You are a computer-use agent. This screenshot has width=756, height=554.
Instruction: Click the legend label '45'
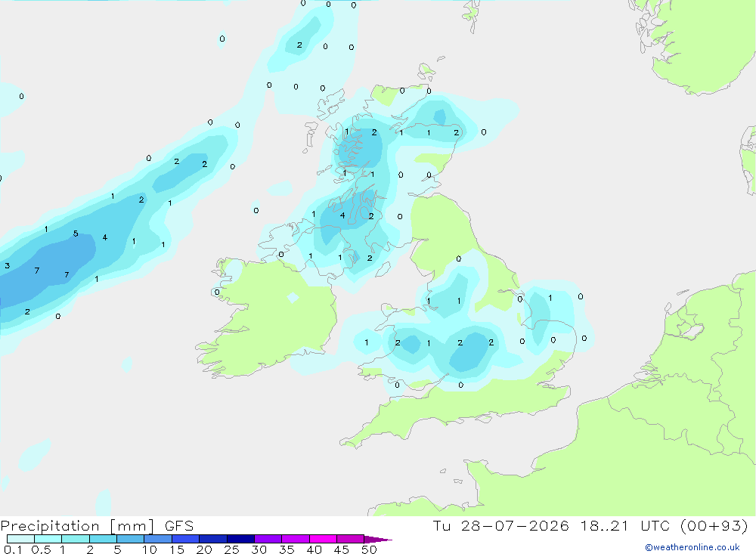(x=342, y=549)
